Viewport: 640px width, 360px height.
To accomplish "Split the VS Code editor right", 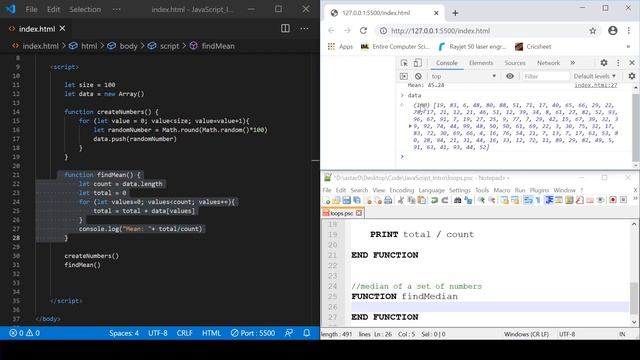I will (285, 28).
